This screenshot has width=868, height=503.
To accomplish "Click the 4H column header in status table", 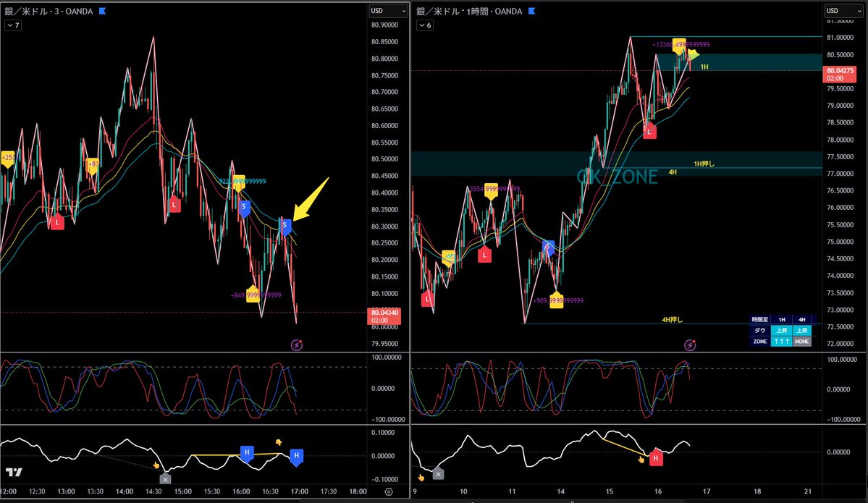I will pyautogui.click(x=801, y=319).
